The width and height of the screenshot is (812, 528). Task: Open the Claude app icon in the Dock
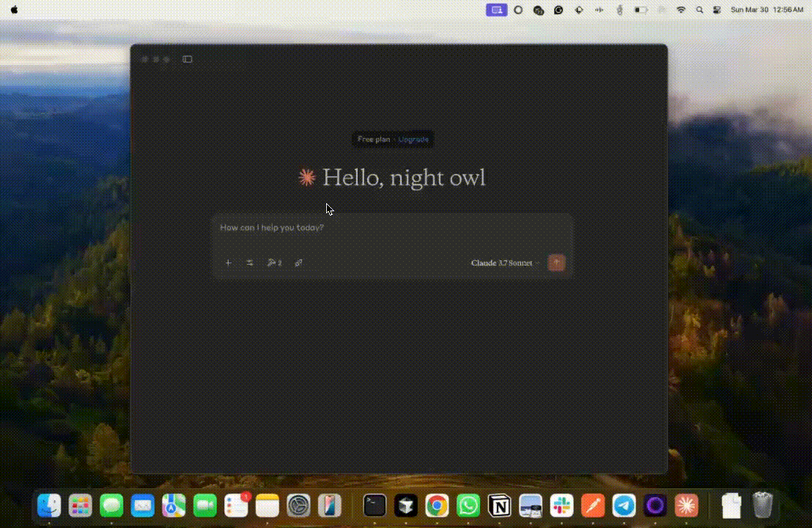click(686, 505)
